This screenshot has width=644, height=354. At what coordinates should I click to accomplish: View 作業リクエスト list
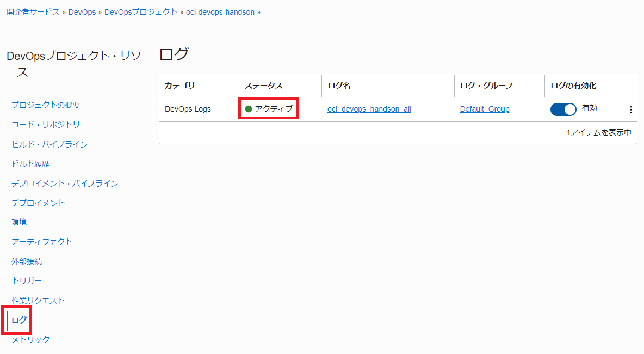[x=38, y=301]
